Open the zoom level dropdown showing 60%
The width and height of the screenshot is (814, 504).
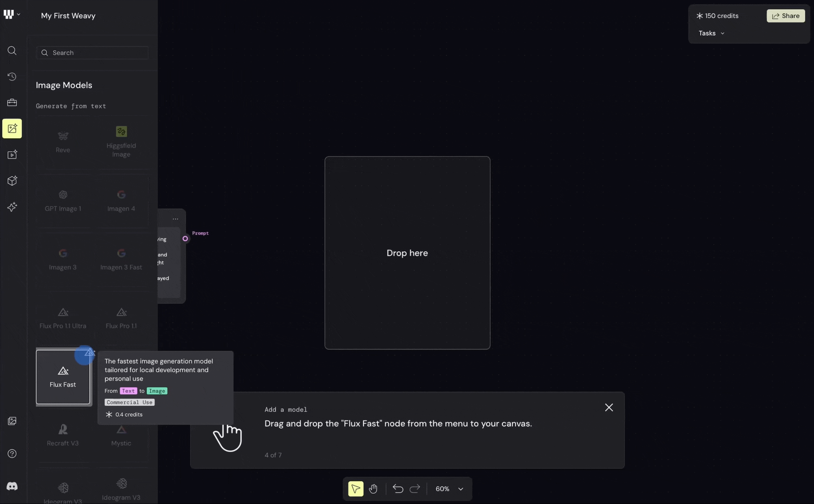tap(449, 489)
